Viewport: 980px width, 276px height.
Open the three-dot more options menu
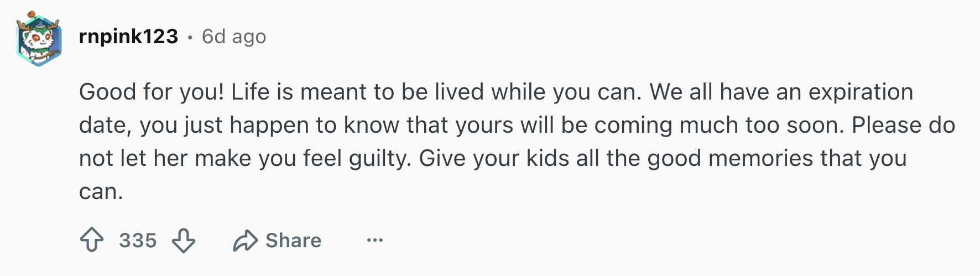point(375,241)
